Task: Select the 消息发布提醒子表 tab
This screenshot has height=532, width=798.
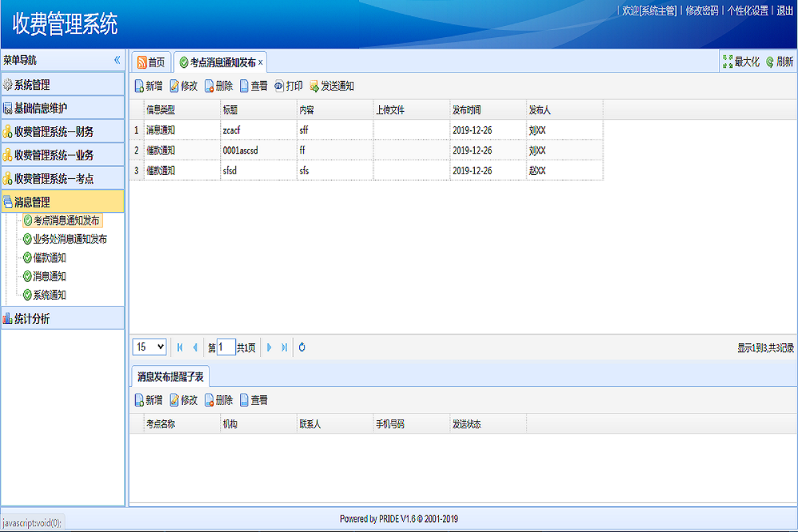Action: (x=170, y=376)
